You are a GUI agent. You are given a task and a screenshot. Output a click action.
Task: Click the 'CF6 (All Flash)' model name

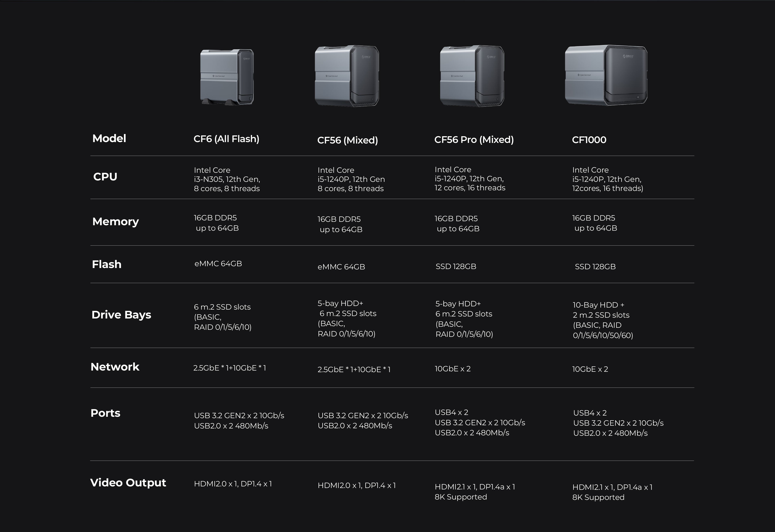point(226,139)
